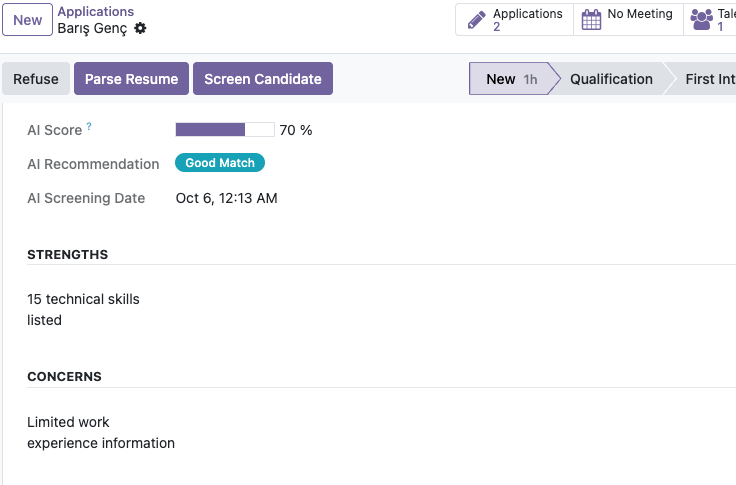Open the Applications 2 stat button
The height and width of the screenshot is (485, 736).
(514, 20)
